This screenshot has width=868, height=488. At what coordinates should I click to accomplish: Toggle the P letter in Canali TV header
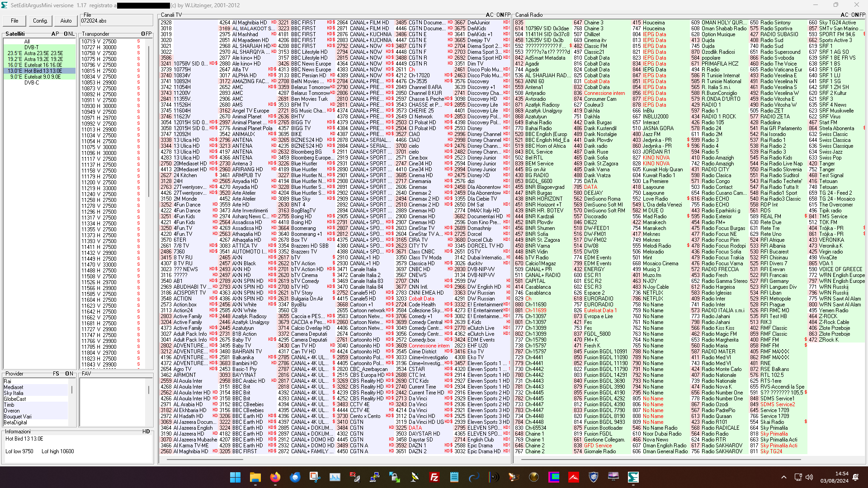tap(509, 15)
